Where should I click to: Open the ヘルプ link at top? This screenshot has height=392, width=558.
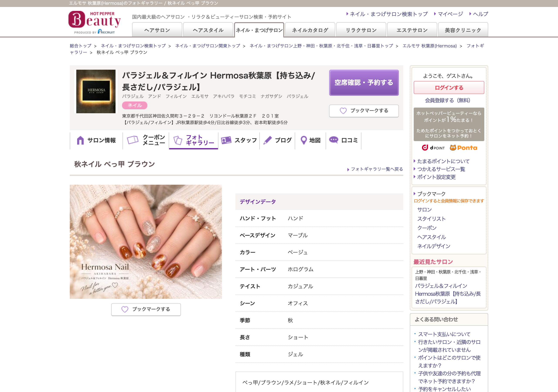480,14
